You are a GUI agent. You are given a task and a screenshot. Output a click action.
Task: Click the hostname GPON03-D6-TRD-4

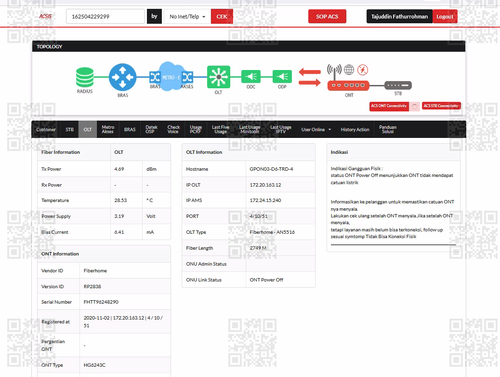coord(271,169)
